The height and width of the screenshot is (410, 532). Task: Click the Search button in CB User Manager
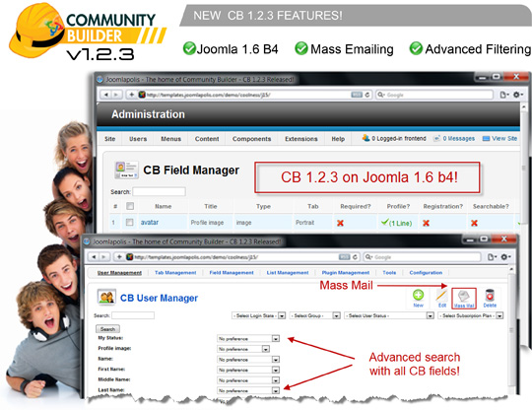[108, 329]
